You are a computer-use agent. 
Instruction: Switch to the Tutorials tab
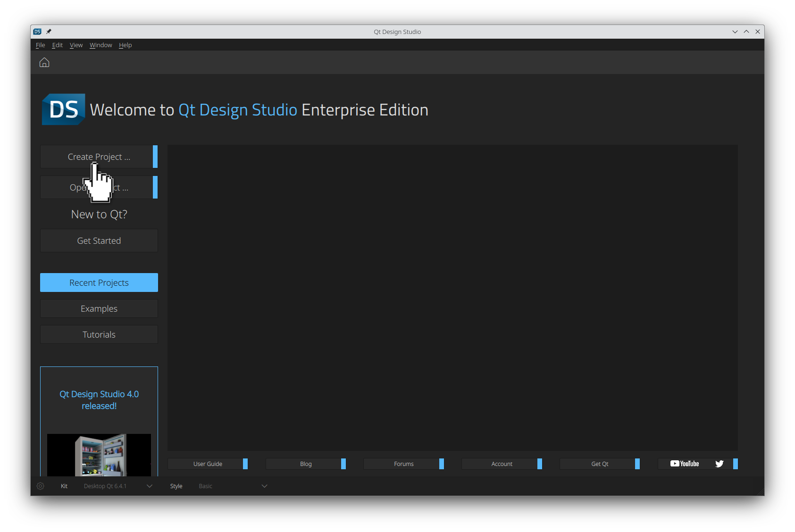point(99,334)
